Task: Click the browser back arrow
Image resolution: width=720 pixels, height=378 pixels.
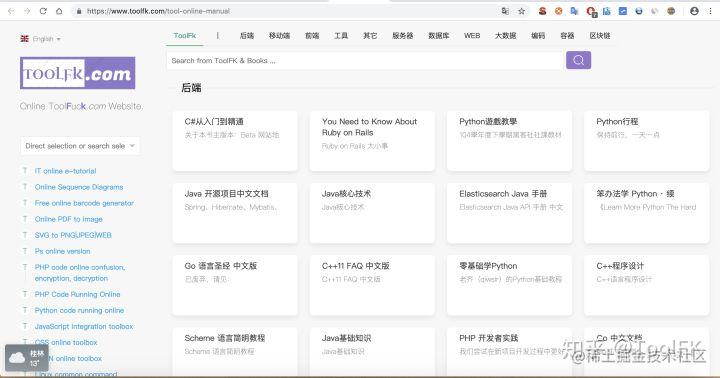Action: pyautogui.click(x=11, y=11)
